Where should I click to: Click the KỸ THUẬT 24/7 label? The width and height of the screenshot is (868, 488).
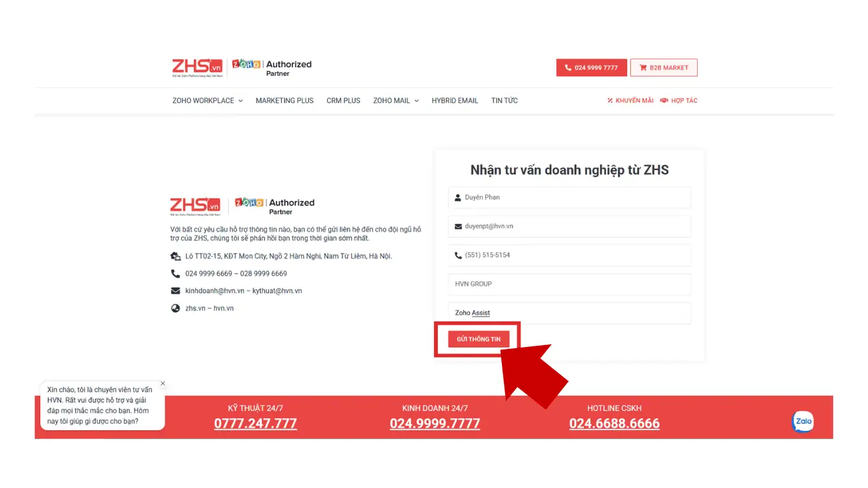pyautogui.click(x=255, y=408)
